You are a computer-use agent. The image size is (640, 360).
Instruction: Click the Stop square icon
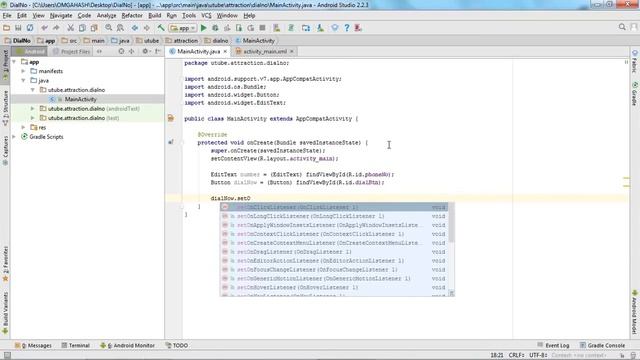(262, 28)
